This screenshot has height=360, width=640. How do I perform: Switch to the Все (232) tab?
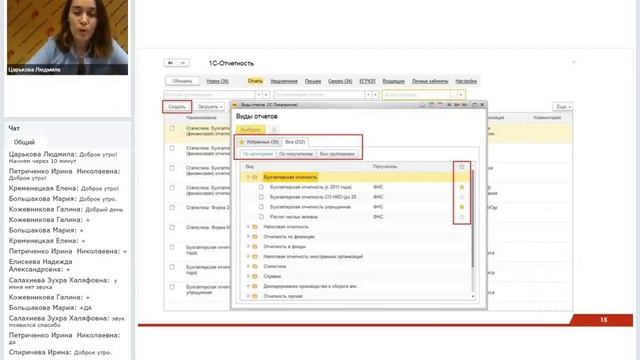tap(295, 142)
